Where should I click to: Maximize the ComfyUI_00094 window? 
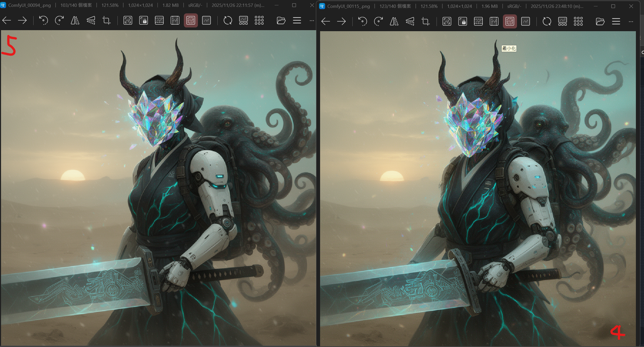pyautogui.click(x=294, y=5)
